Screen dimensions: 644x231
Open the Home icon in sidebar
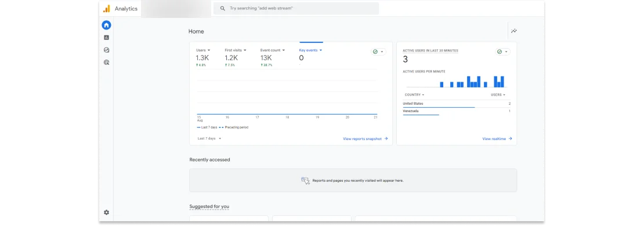click(x=106, y=25)
